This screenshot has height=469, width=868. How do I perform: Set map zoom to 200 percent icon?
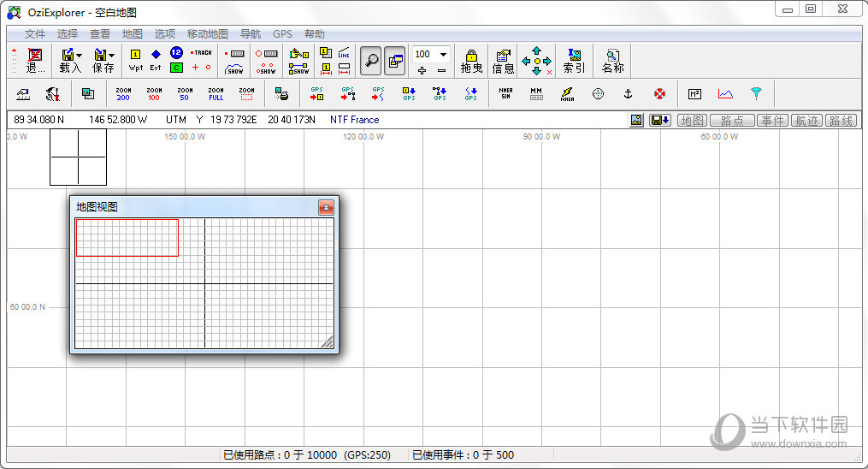pyautogui.click(x=123, y=94)
